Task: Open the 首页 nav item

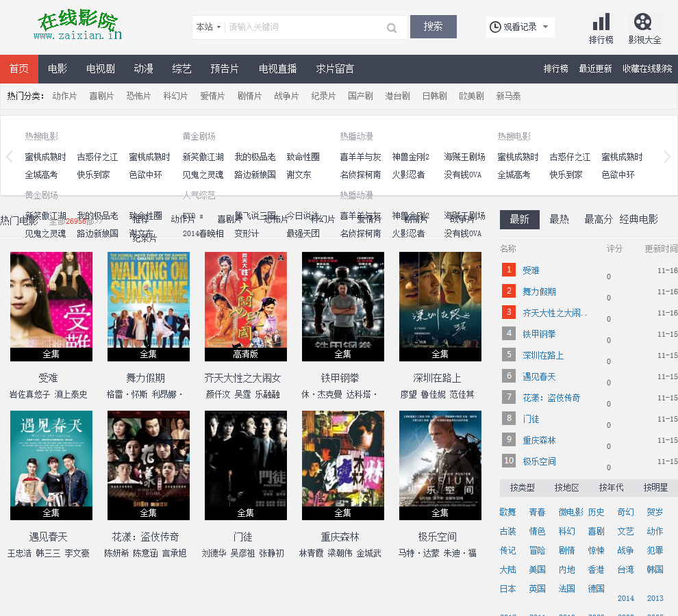Action: (x=19, y=68)
